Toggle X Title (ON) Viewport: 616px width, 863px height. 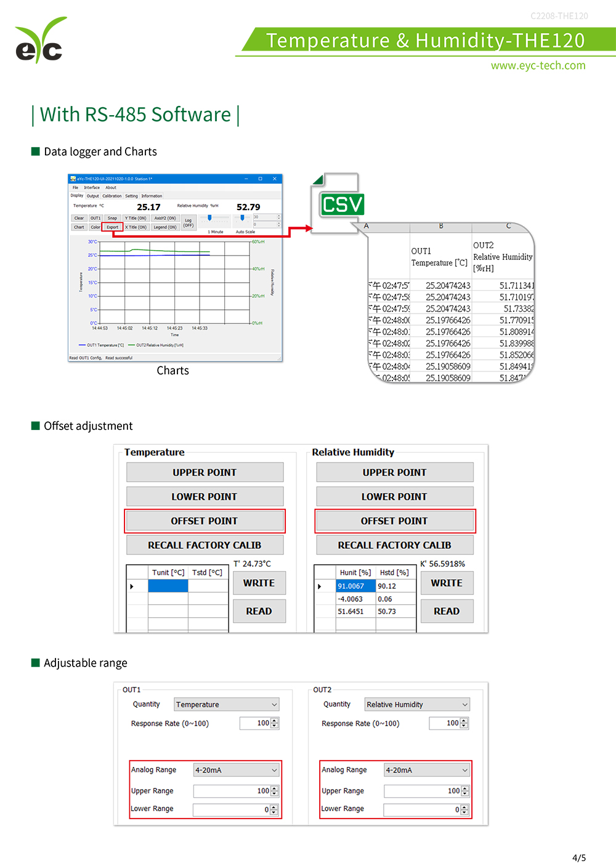(x=136, y=227)
